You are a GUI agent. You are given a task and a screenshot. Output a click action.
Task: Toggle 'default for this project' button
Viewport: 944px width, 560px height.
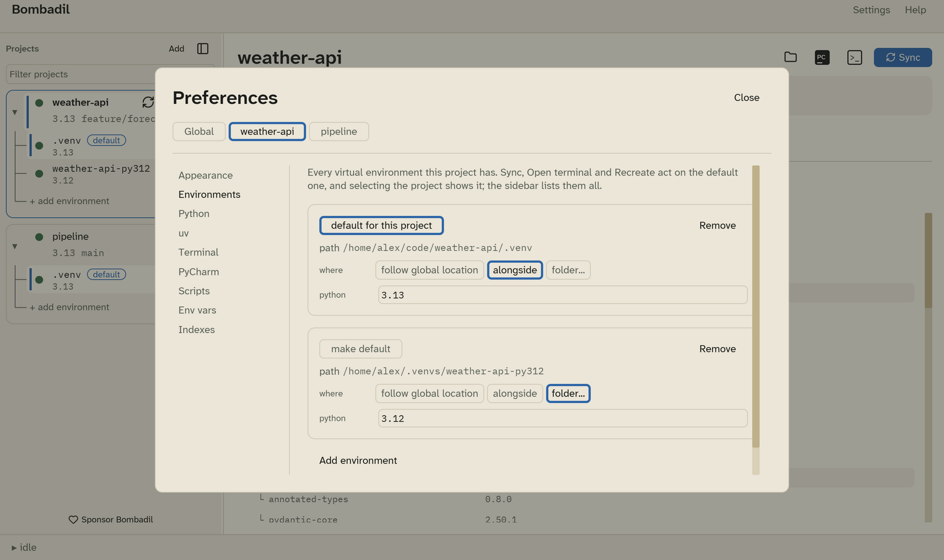381,225
